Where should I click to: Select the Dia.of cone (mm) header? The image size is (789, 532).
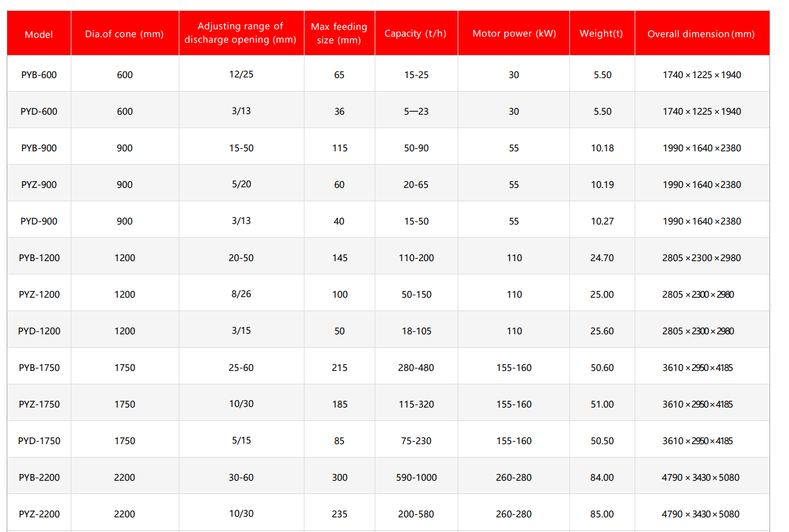point(124,34)
